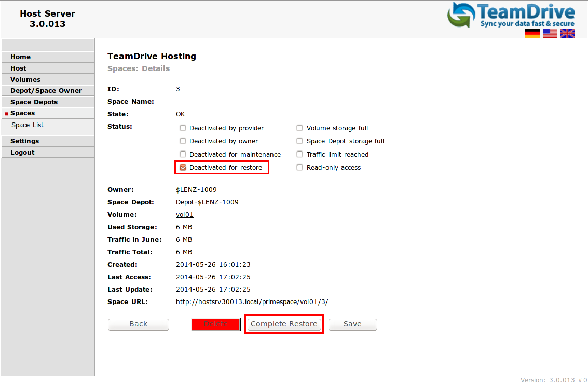Select the Spaces menu item
Image resolution: width=588 pixels, height=384 pixels.
click(48, 113)
